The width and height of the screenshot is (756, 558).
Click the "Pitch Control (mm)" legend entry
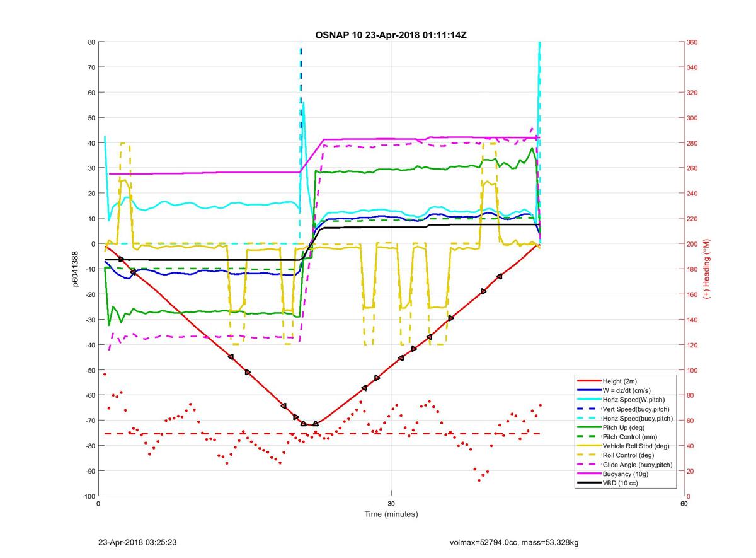point(631,437)
